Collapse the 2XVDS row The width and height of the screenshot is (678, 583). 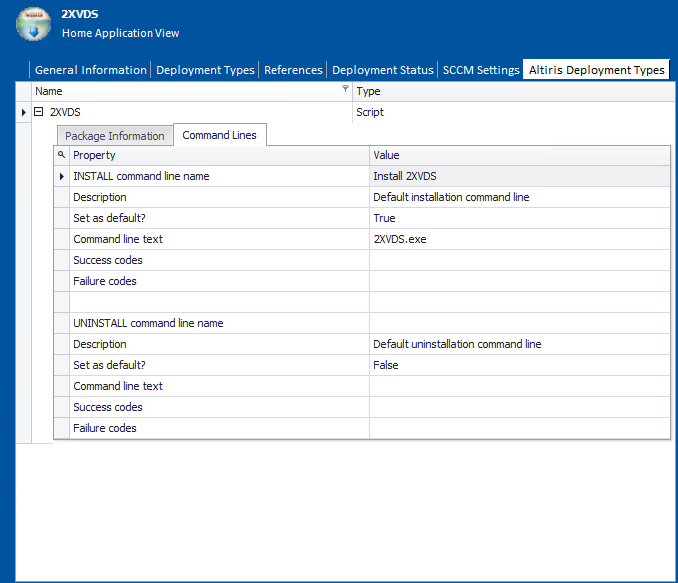click(39, 112)
